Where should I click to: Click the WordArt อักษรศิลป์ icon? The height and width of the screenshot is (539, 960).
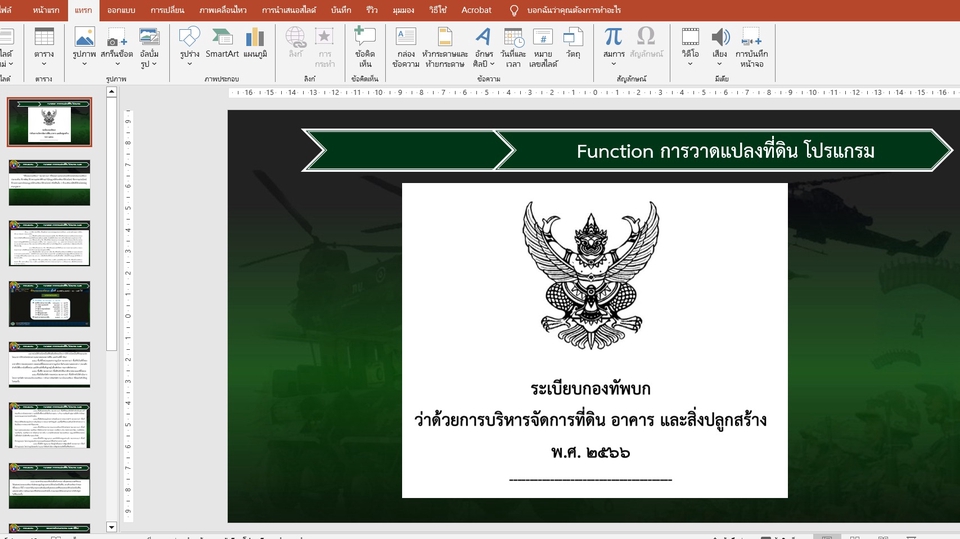483,37
